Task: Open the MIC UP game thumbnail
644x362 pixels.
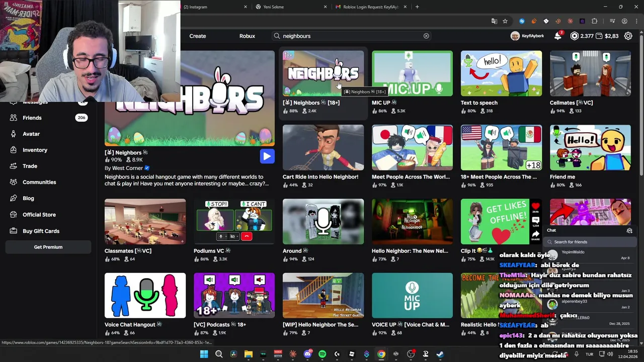Action: click(412, 73)
